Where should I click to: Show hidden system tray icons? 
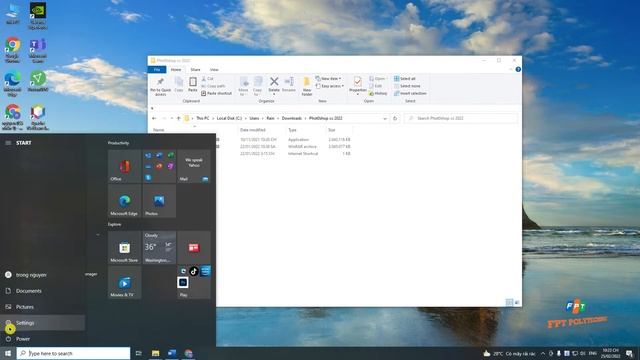[x=543, y=353]
